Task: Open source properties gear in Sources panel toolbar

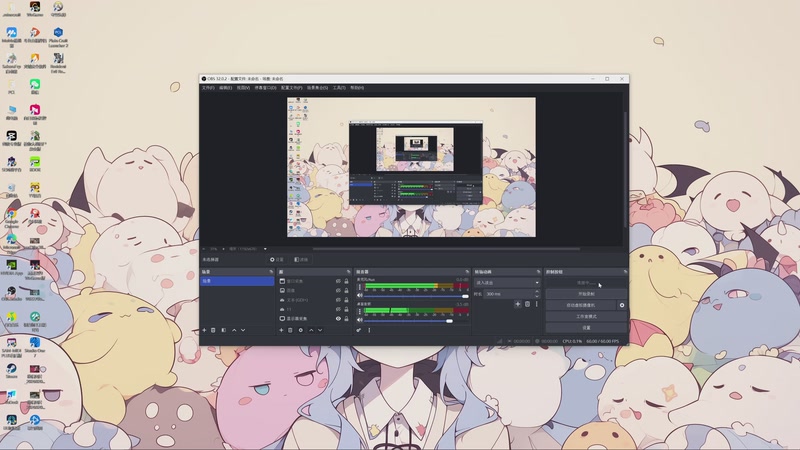Action: 301,330
